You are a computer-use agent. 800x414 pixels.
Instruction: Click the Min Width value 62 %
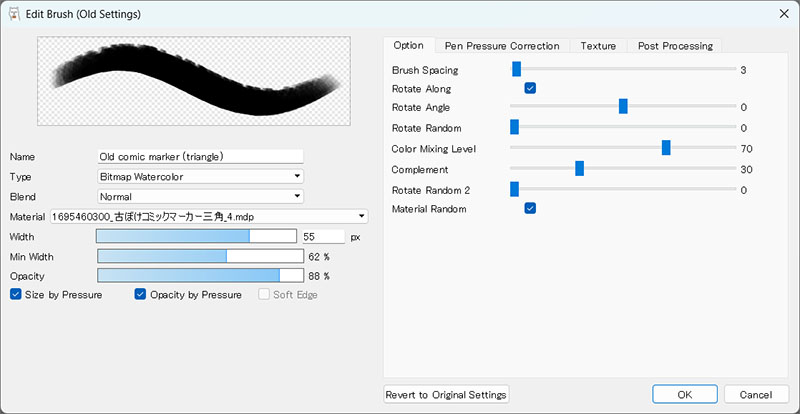point(319,257)
